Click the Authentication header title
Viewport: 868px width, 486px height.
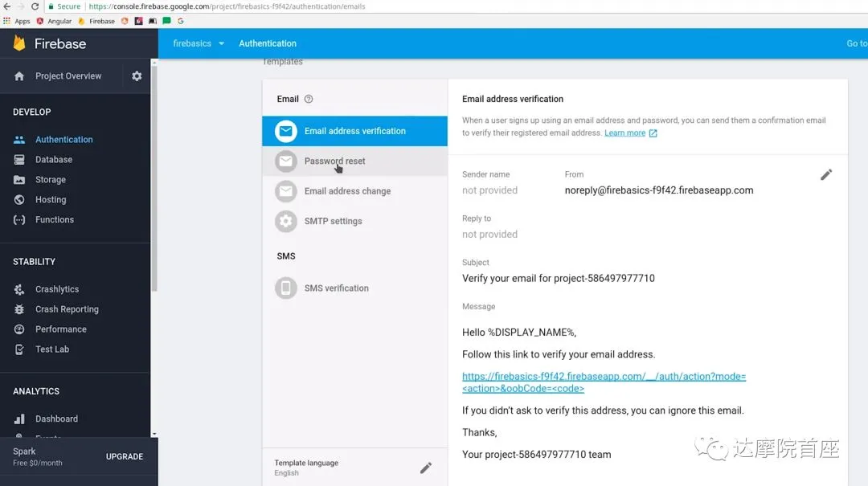pos(268,43)
